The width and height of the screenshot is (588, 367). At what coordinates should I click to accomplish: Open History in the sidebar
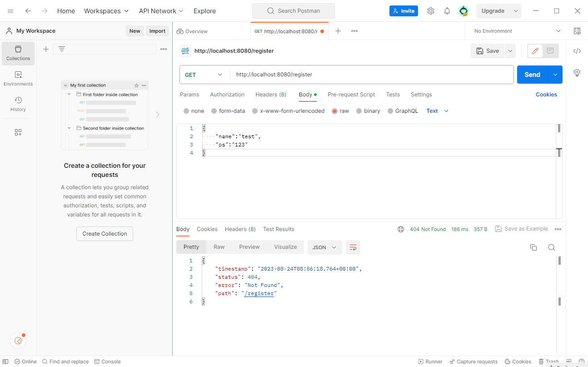pyautogui.click(x=18, y=104)
